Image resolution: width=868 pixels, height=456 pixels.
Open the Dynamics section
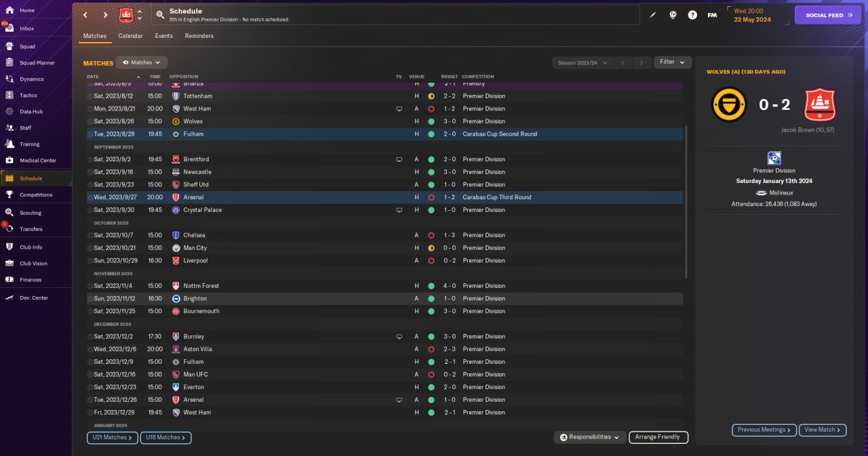31,79
